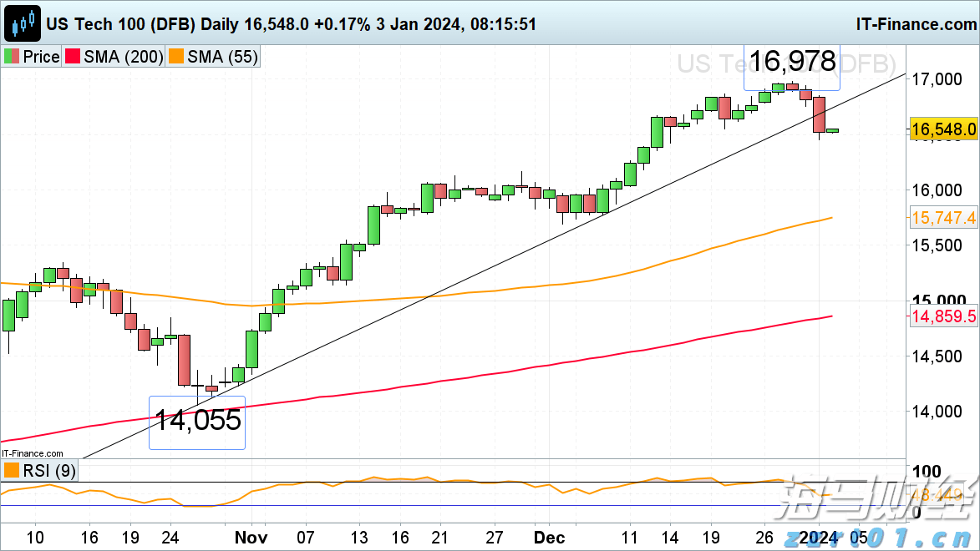Click the red 14,859.5 SMA value tag

[x=943, y=316]
